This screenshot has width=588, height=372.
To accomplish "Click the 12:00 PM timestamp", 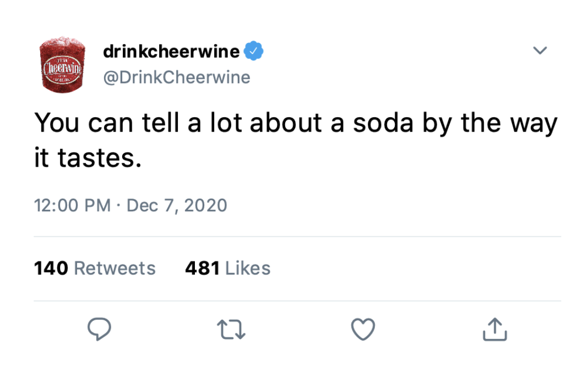I will [72, 205].
